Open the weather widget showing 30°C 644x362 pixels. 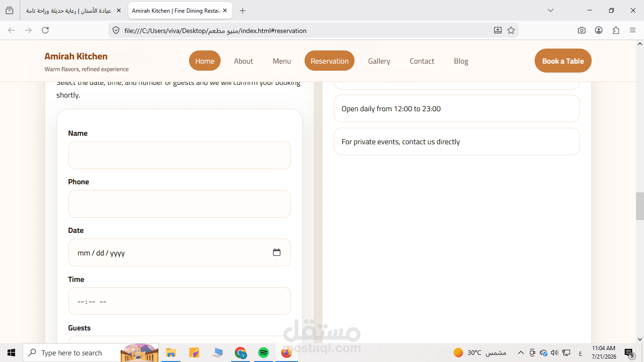[x=480, y=353]
